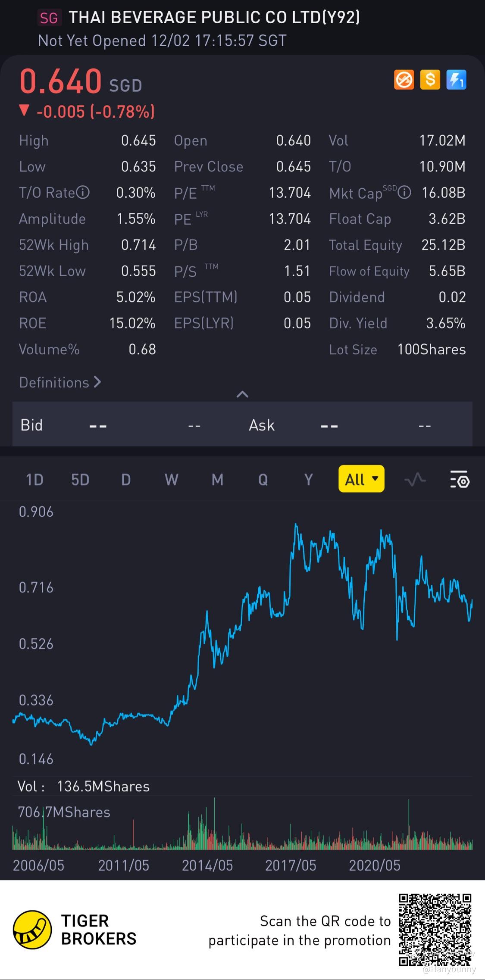
Task: Open Definitions chevron link
Action: click(x=60, y=382)
